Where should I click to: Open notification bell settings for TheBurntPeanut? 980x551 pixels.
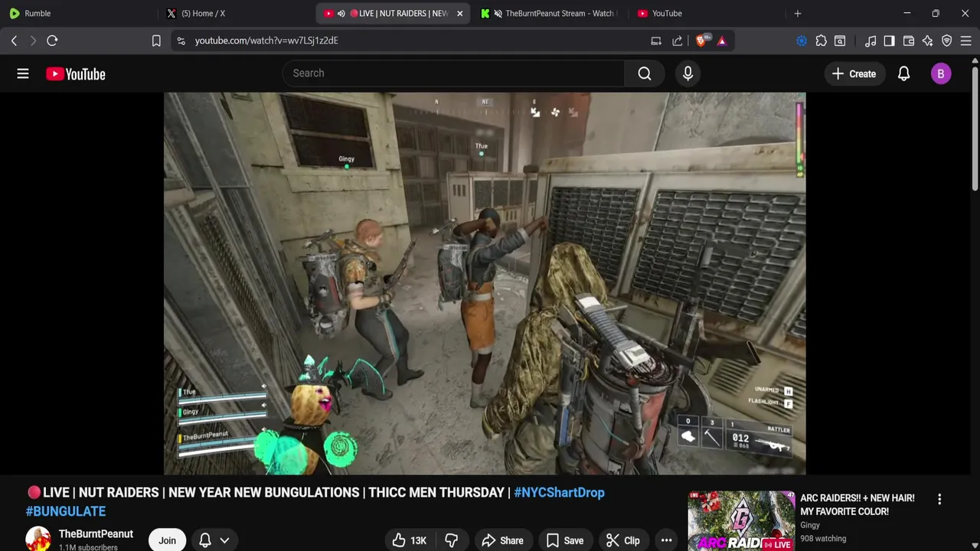click(214, 540)
